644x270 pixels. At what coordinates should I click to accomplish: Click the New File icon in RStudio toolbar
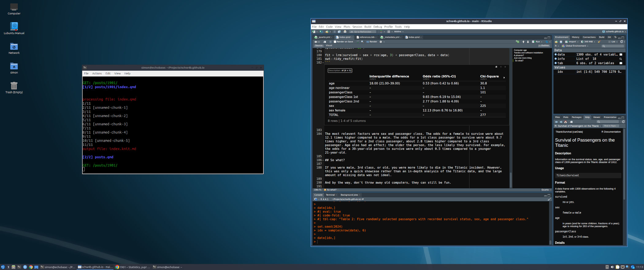point(314,32)
